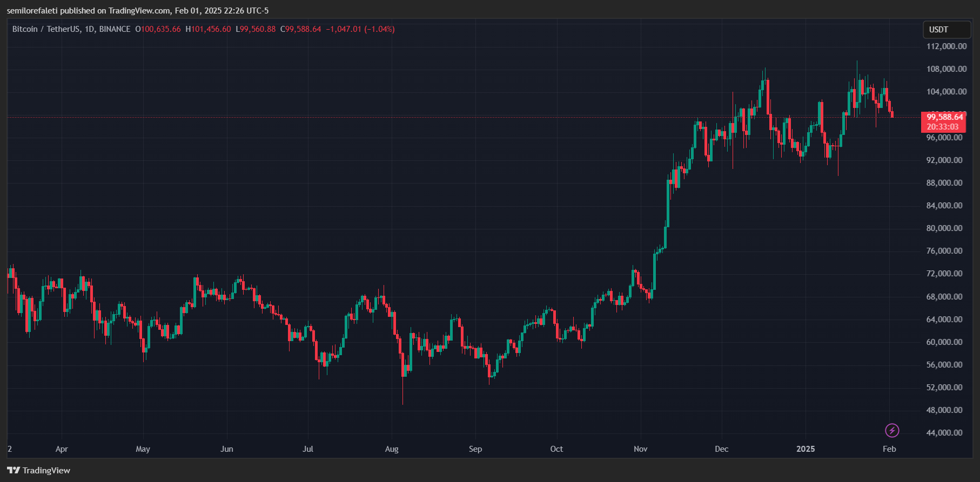Click the high value 101,456.60
Image resolution: width=980 pixels, height=482 pixels.
(211, 29)
